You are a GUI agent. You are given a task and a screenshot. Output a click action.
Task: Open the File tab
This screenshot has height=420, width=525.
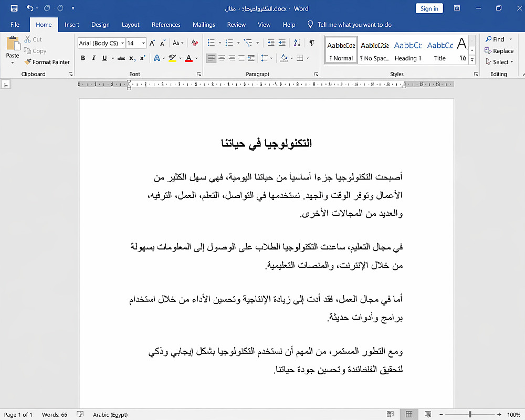tap(15, 25)
